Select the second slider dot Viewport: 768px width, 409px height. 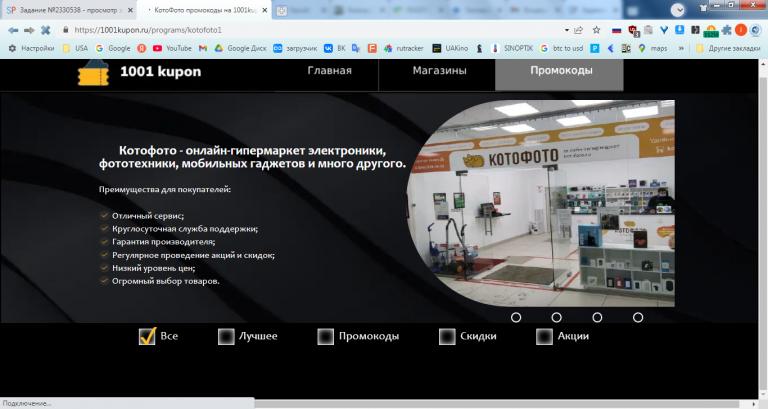pyautogui.click(x=556, y=317)
